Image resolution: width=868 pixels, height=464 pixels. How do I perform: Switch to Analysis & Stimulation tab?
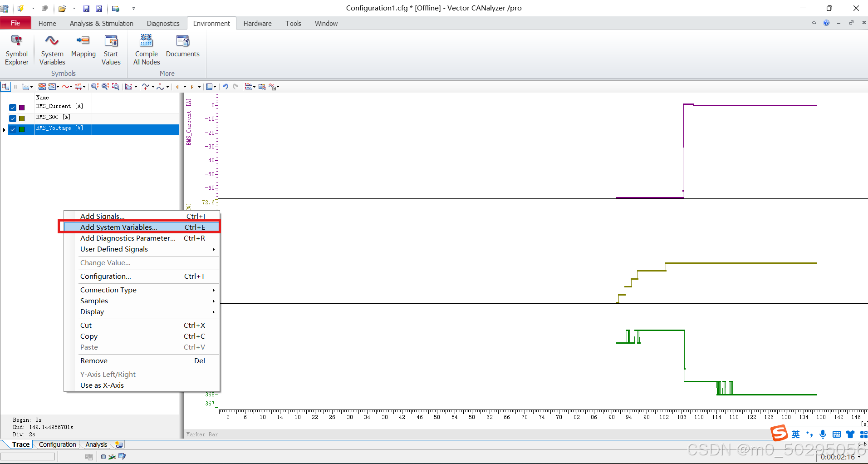point(102,23)
